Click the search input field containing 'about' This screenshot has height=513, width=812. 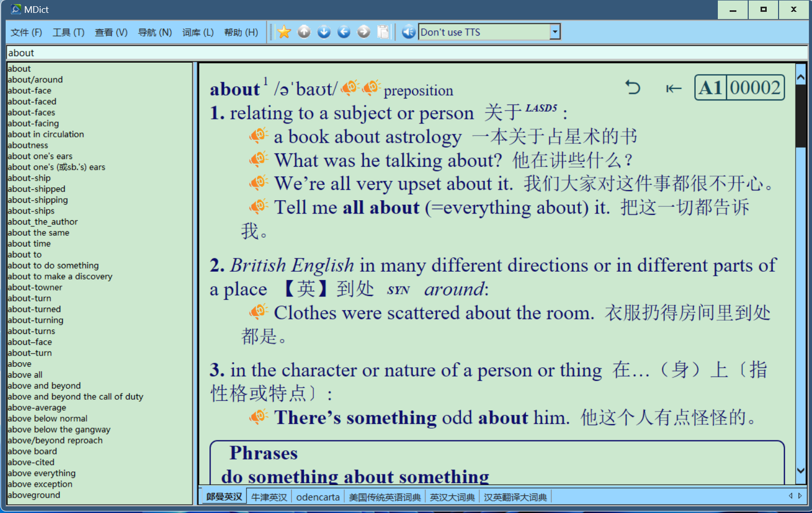(406, 53)
